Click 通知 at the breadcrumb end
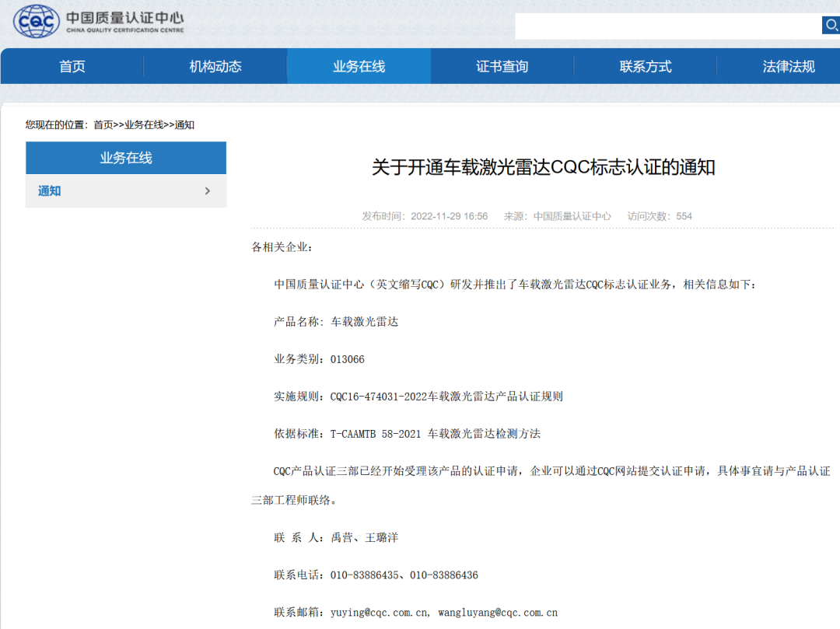This screenshot has width=840, height=629. 184,125
